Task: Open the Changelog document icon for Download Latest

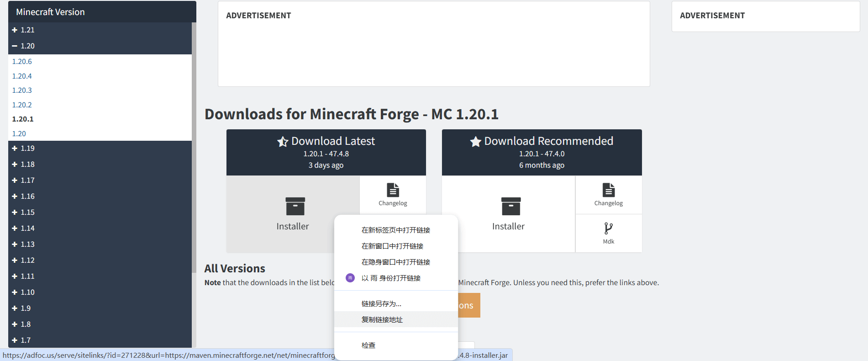Action: [x=393, y=190]
